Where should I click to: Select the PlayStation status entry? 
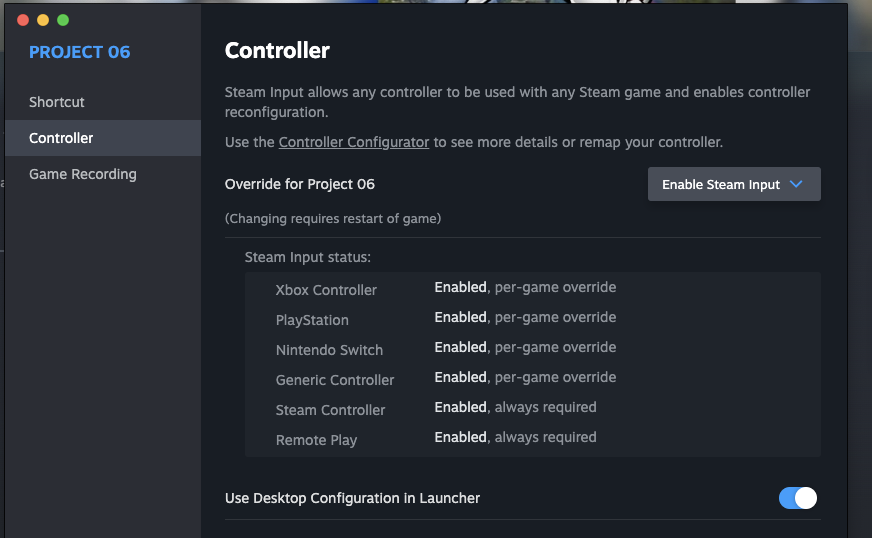pyautogui.click(x=312, y=320)
